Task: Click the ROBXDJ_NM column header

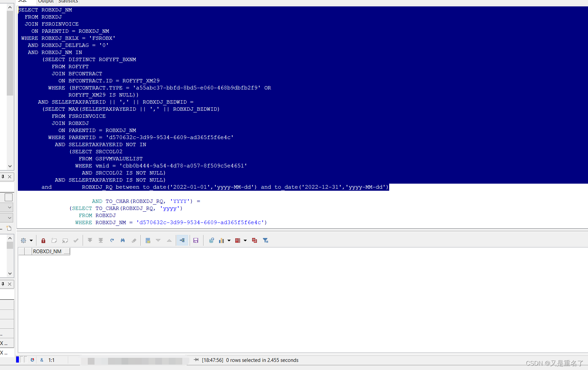Action: 51,251
